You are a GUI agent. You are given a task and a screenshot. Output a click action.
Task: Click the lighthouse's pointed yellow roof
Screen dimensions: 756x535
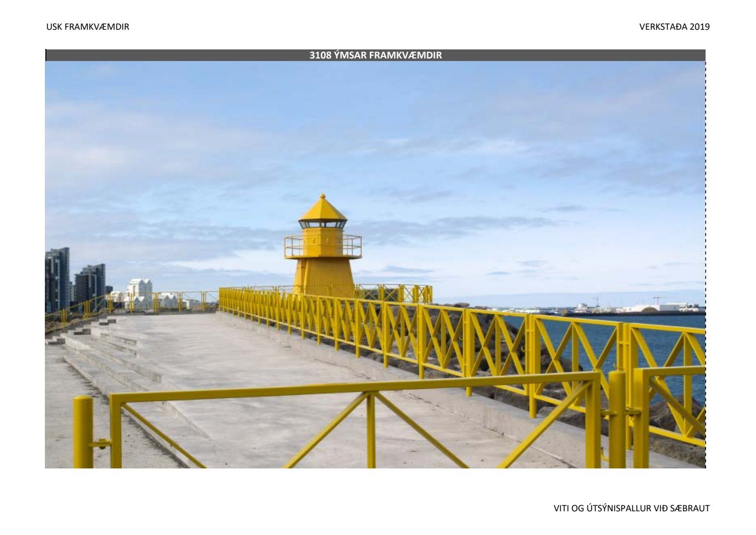click(323, 208)
